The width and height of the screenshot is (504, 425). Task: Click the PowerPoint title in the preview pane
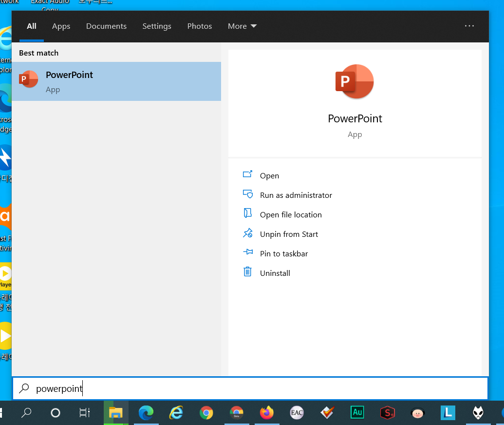355,119
